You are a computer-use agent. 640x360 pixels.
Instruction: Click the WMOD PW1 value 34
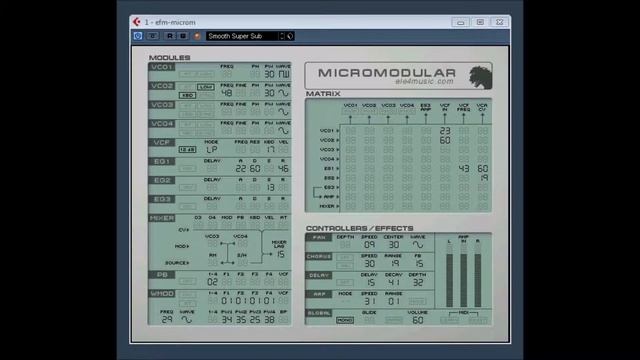click(x=227, y=320)
